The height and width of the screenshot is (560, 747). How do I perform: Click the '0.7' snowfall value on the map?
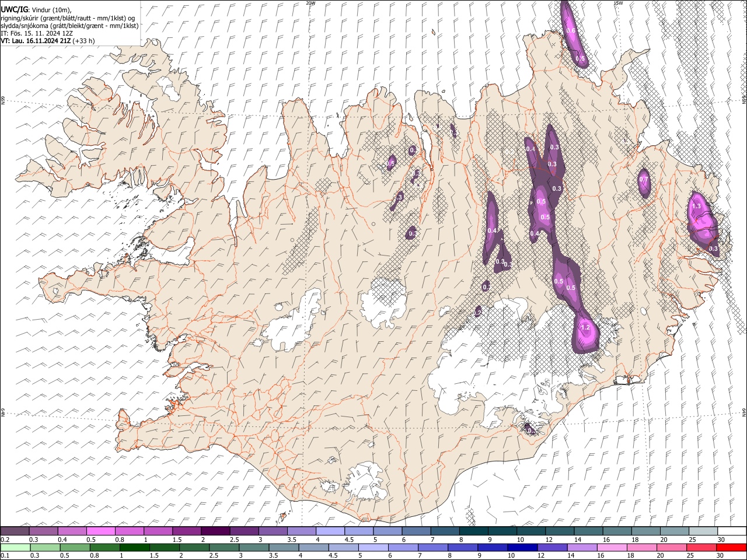pos(644,180)
